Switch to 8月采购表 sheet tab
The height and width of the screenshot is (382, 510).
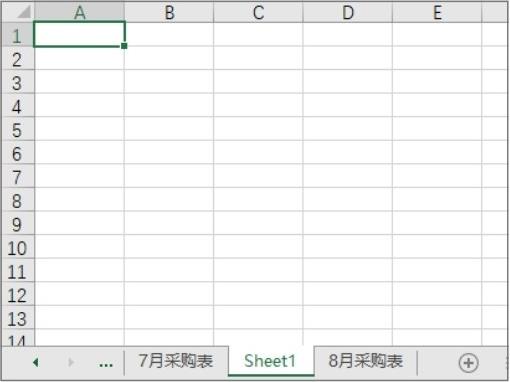[x=366, y=361]
